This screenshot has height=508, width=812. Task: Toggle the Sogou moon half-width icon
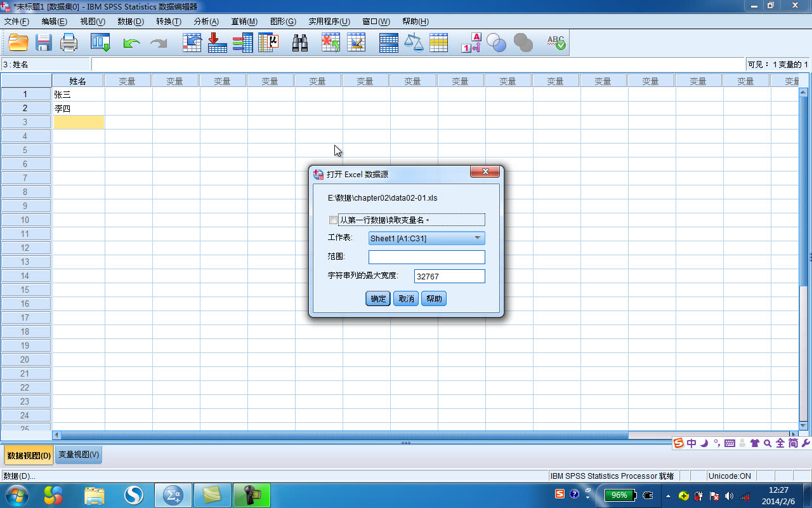pos(704,443)
